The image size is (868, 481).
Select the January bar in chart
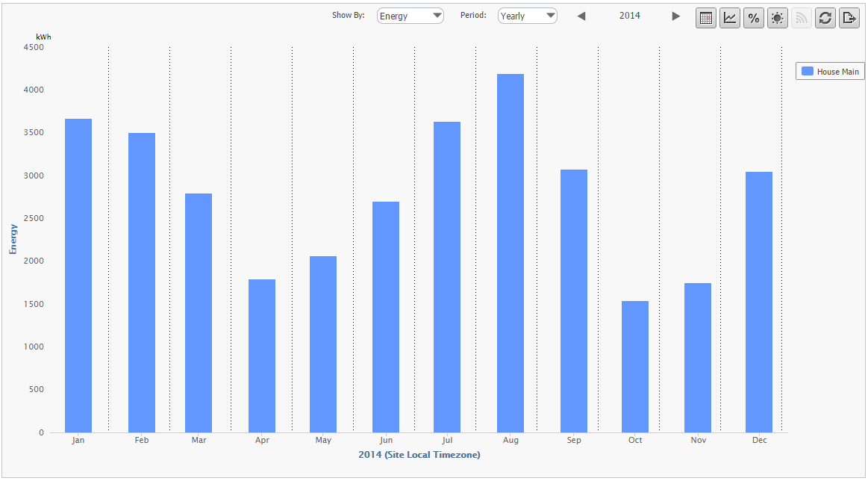click(x=78, y=276)
